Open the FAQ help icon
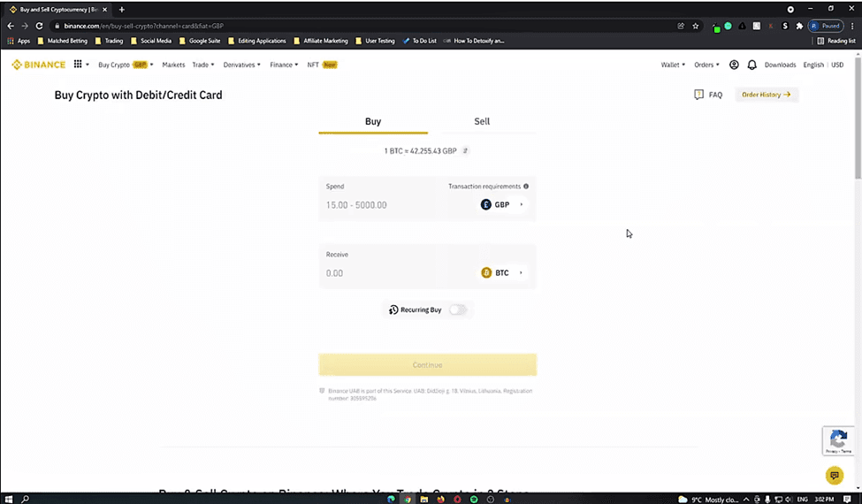 point(698,95)
